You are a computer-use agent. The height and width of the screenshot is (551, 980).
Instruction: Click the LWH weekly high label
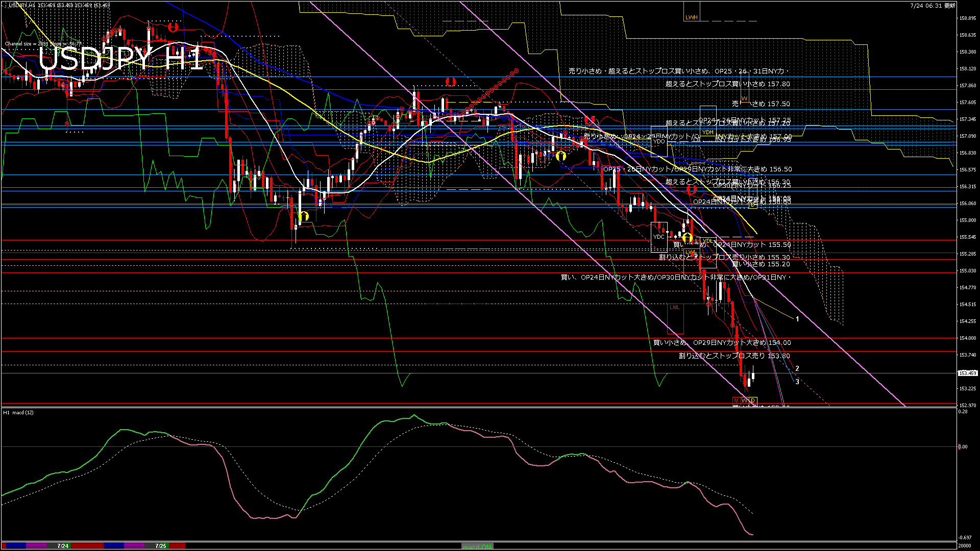[691, 17]
